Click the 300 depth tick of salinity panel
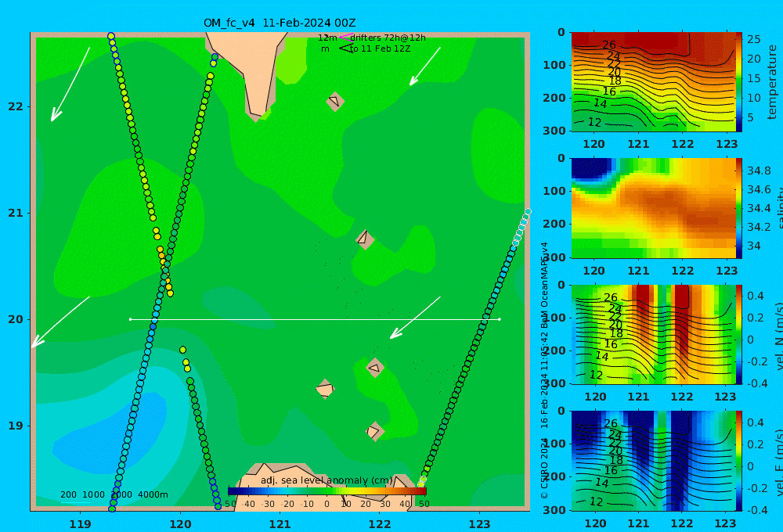This screenshot has height=532, width=783. pyautogui.click(x=554, y=257)
